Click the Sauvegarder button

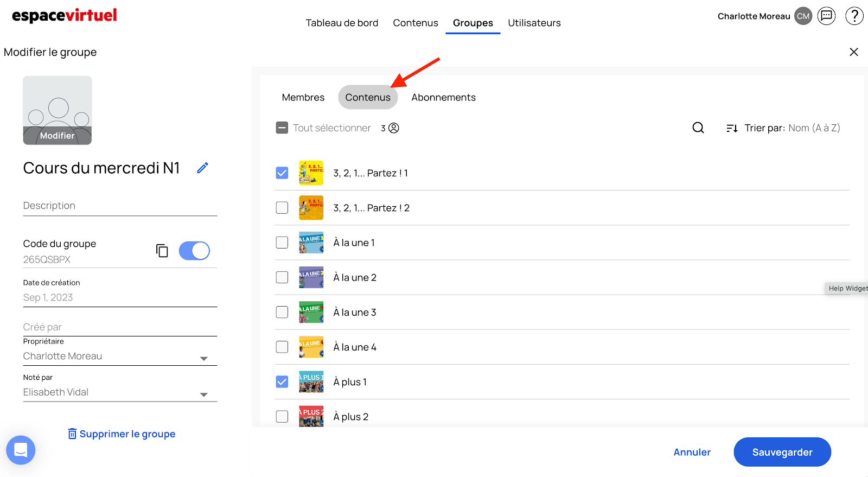[782, 452]
